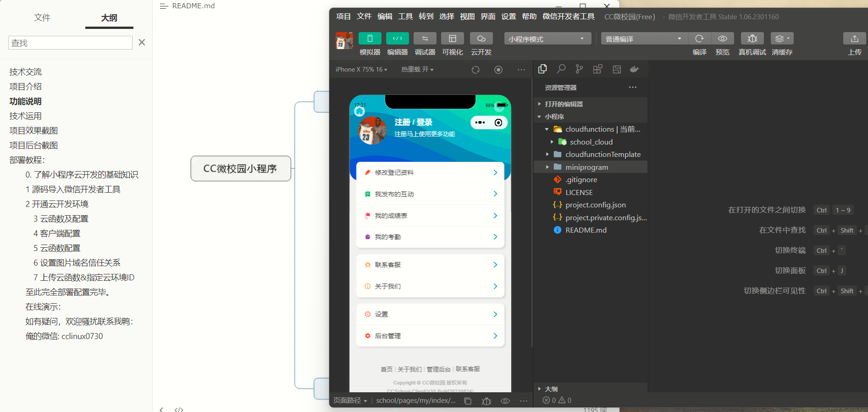The image size is (868, 412).
Task: Open the 可视化 visual editor button
Action: 452,39
